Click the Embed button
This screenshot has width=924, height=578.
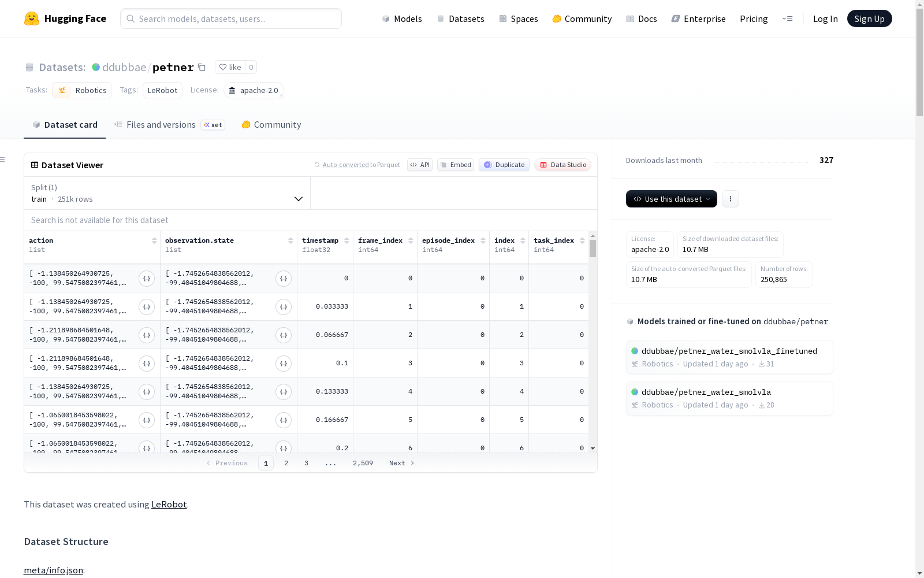click(456, 165)
